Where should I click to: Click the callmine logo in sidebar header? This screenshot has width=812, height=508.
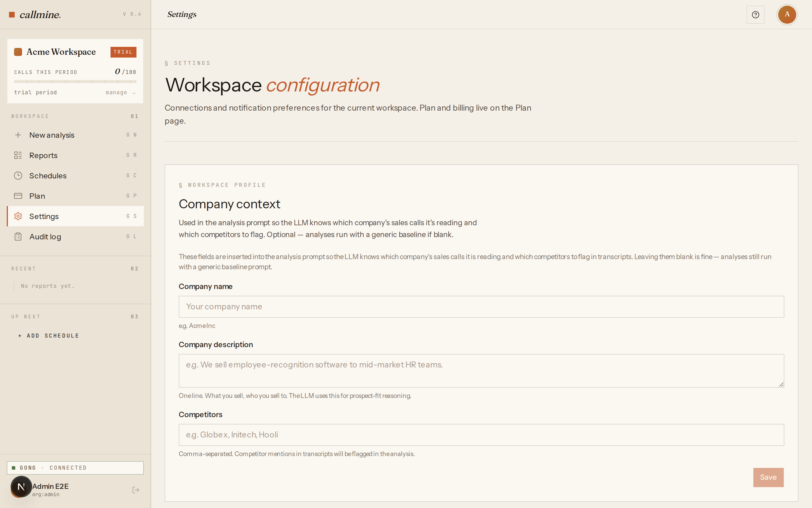click(x=35, y=14)
